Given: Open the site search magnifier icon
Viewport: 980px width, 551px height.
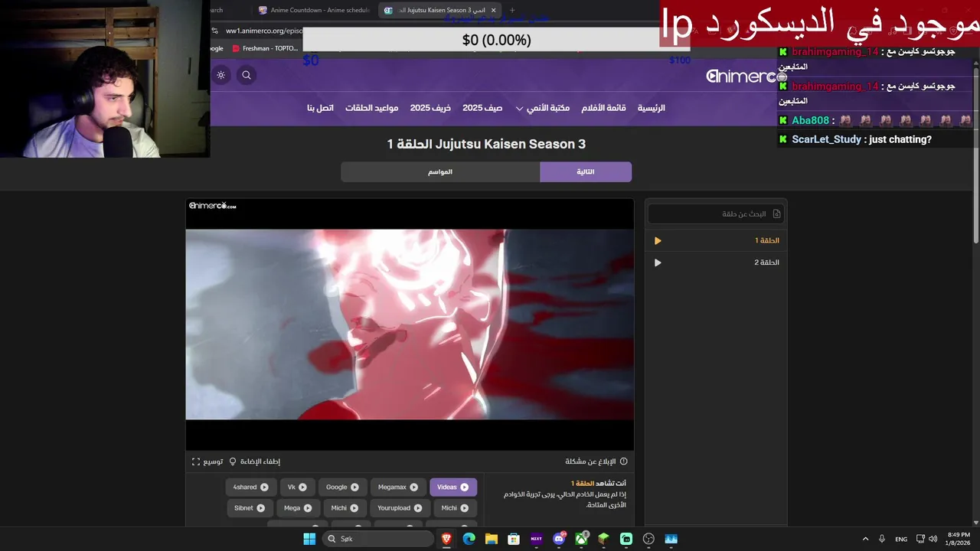Looking at the screenshot, I should [247, 75].
